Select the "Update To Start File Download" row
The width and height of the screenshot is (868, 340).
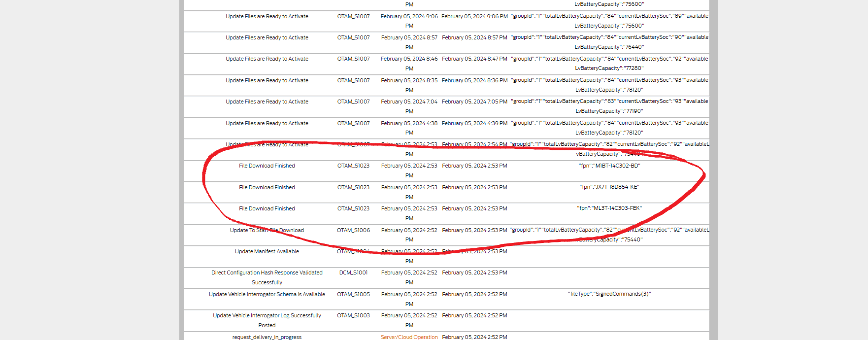pos(267,230)
